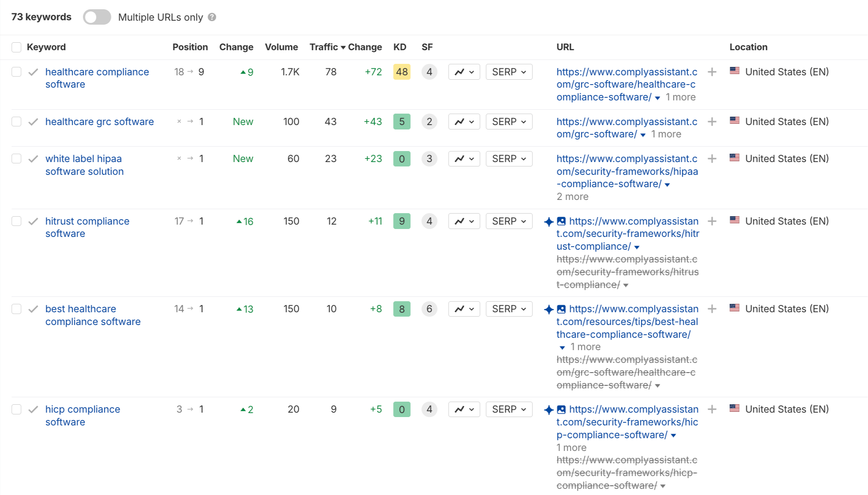Click SF count 6 badge
The image size is (868, 495).
429,309
